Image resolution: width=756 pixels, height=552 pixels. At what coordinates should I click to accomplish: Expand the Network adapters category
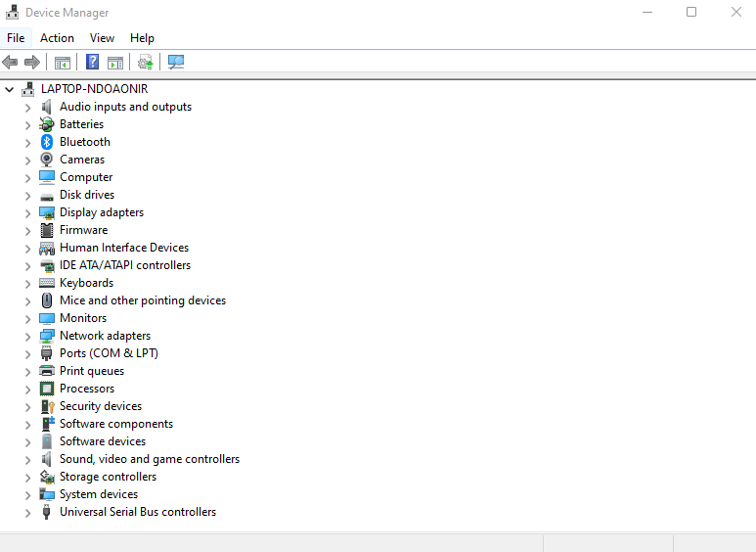[27, 336]
